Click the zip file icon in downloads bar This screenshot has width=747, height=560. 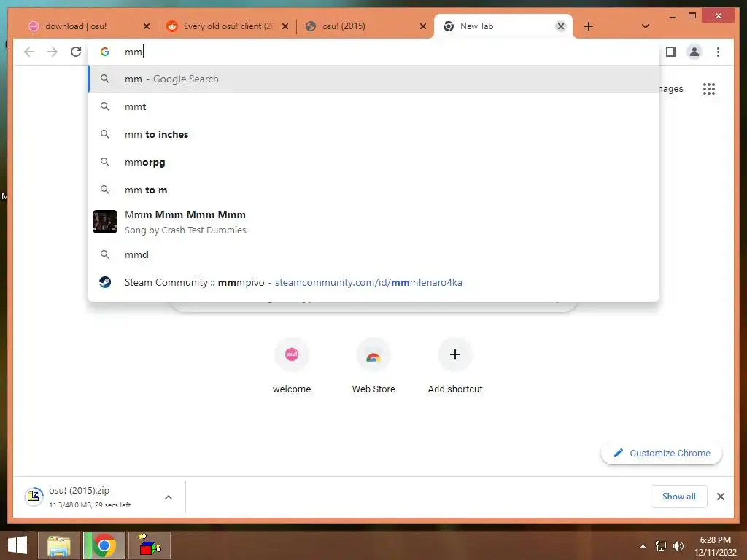[34, 497]
